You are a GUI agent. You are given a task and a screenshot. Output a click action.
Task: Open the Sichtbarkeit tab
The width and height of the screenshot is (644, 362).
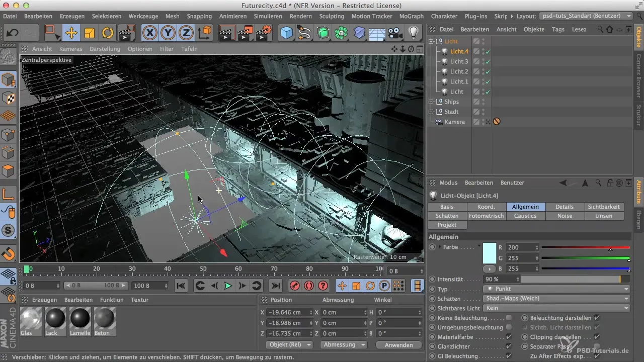pos(604,207)
